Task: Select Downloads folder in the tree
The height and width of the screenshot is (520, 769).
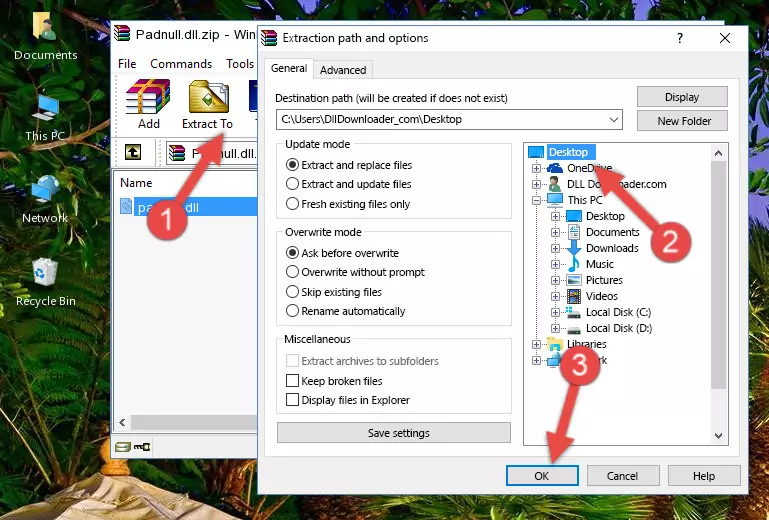Action: point(612,248)
